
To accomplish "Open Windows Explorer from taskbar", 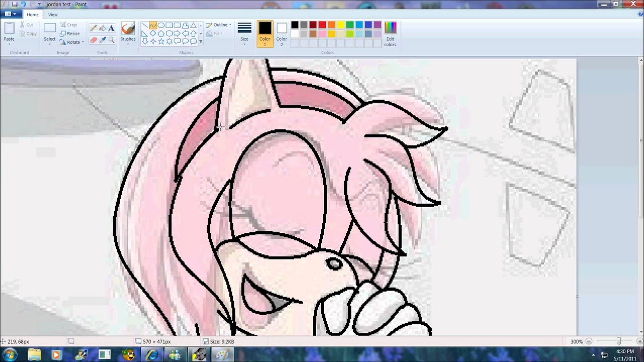I will 35,354.
